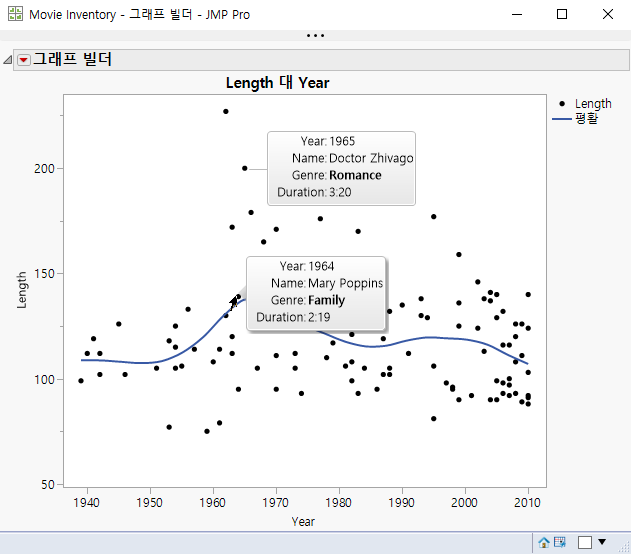631x554 pixels.
Task: Click the Length y-axis label
Action: coord(22,290)
